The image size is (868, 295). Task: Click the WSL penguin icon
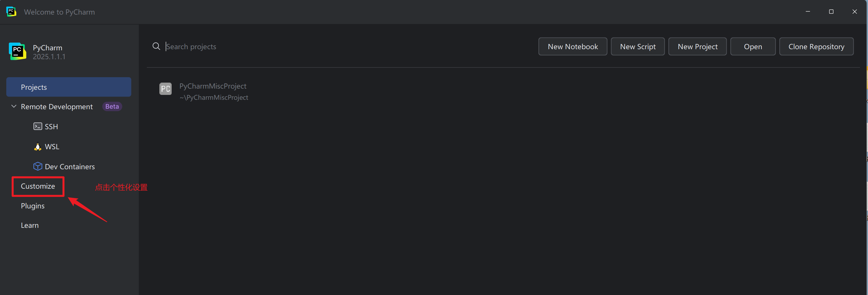click(x=38, y=146)
